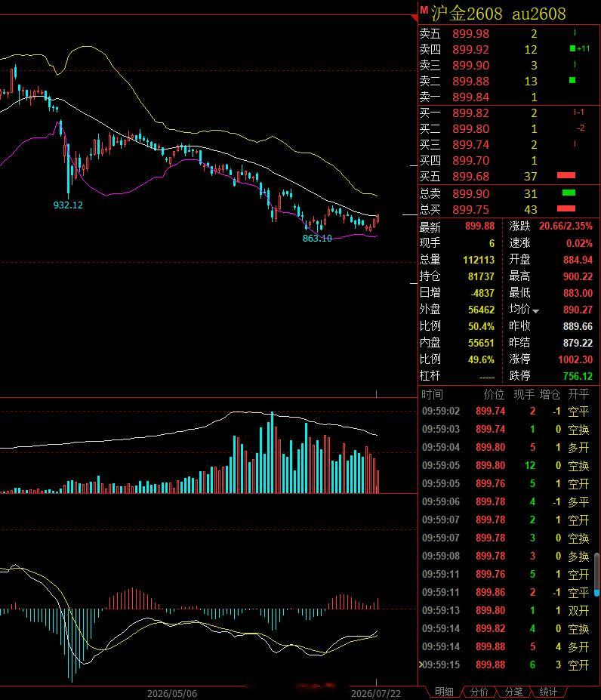Click the 涨跌 value 20.66/2.35%

(566, 227)
